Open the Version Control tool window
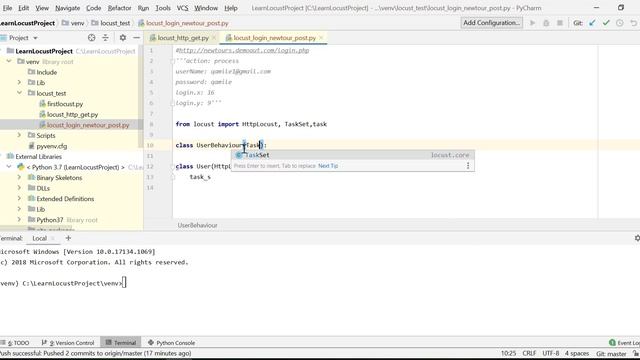Screen dimensions: 640x360 pos(68,343)
